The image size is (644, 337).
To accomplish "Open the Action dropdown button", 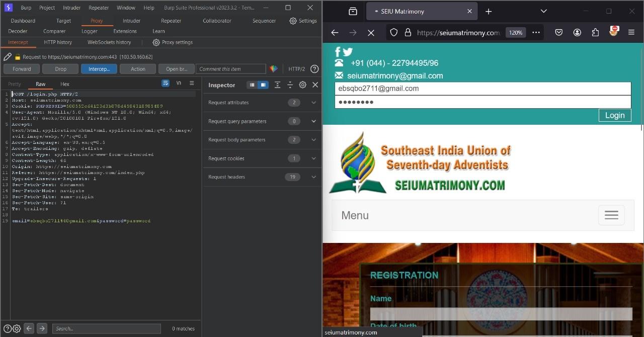I will [138, 69].
